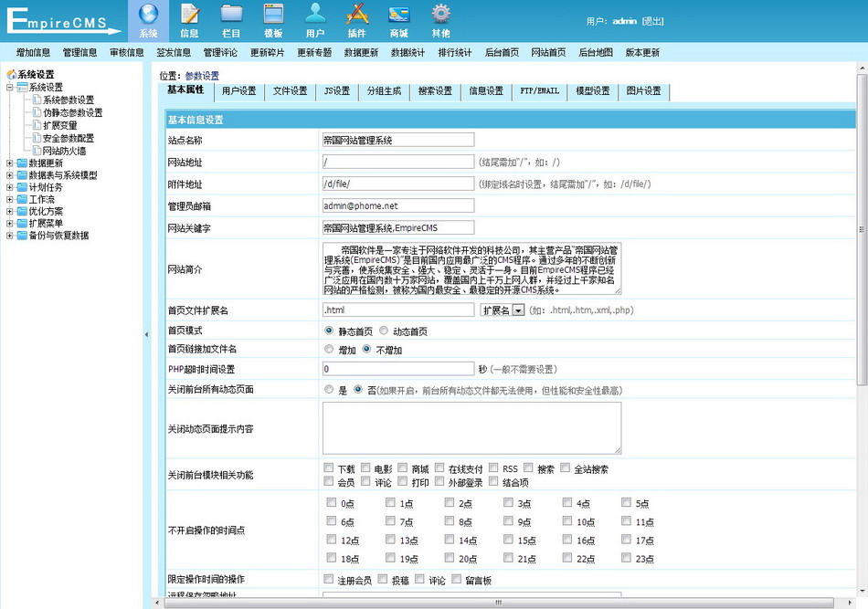Viewport: 868px width, 609px height.
Task: Expand the 工作流 tree node
Action: pyautogui.click(x=9, y=199)
